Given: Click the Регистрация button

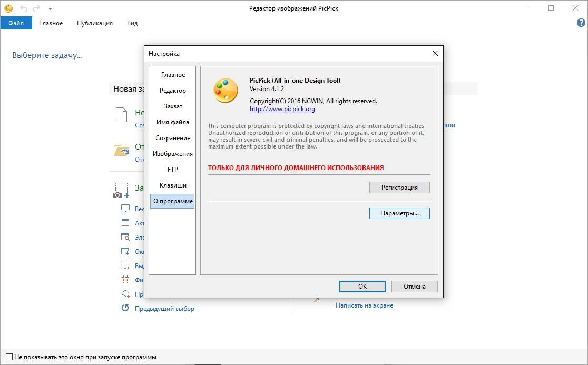Looking at the screenshot, I should (x=399, y=188).
